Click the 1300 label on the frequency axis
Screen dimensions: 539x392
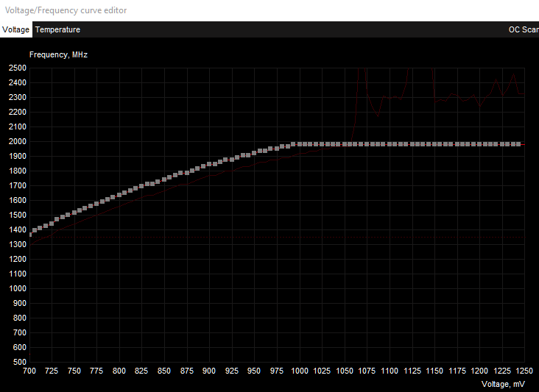(x=18, y=244)
